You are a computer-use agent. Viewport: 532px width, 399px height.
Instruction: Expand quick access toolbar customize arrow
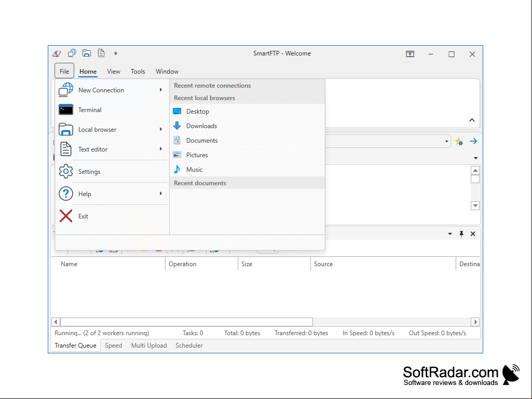116,53
